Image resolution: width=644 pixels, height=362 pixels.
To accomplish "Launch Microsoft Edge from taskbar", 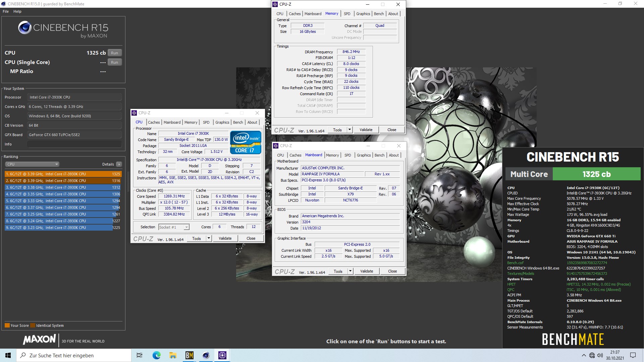I will click(156, 355).
